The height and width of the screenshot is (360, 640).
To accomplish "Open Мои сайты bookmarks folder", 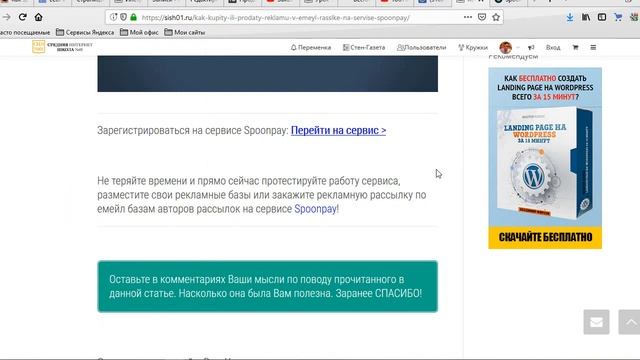I will (x=184, y=32).
